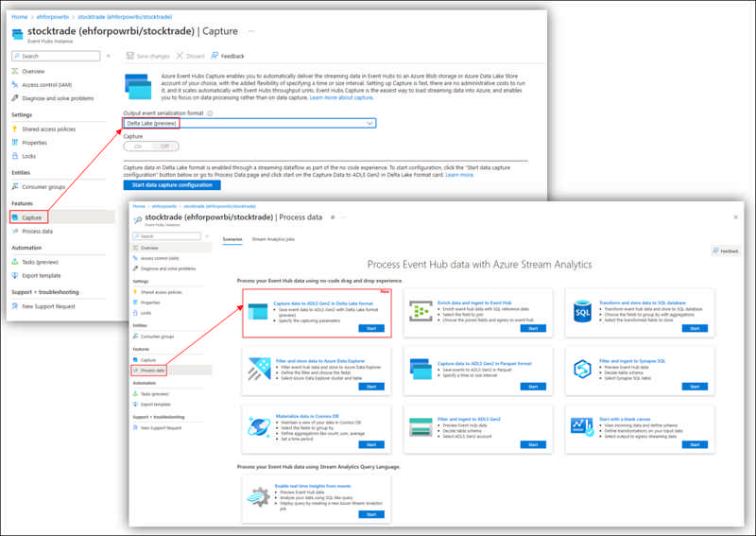756x536 pixels.
Task: Open Process data in Capture window sidebar
Action: 37,232
